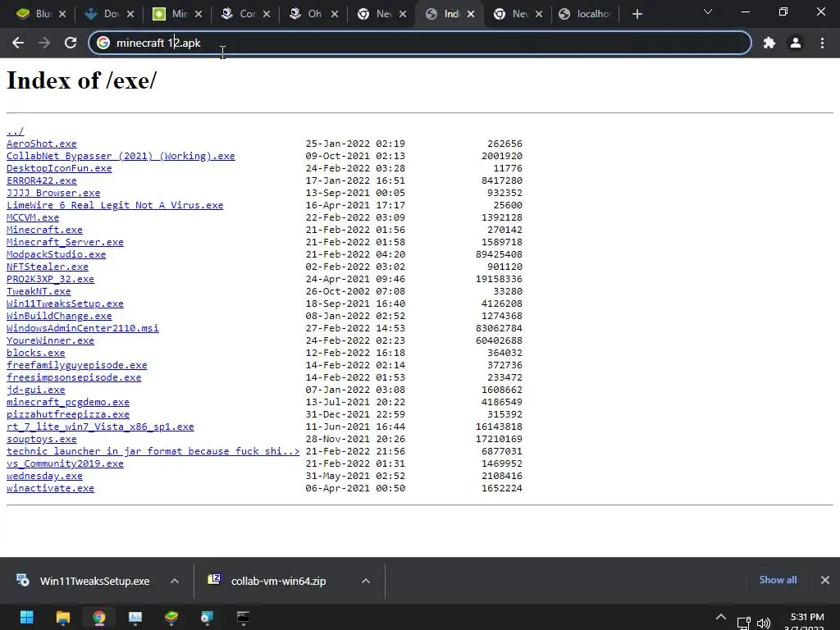This screenshot has width=840, height=630.
Task: Open a new browser tab with plus
Action: point(637,14)
